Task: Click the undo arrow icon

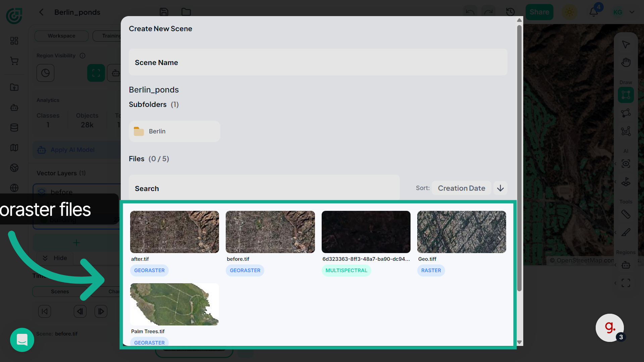Action: click(470, 12)
